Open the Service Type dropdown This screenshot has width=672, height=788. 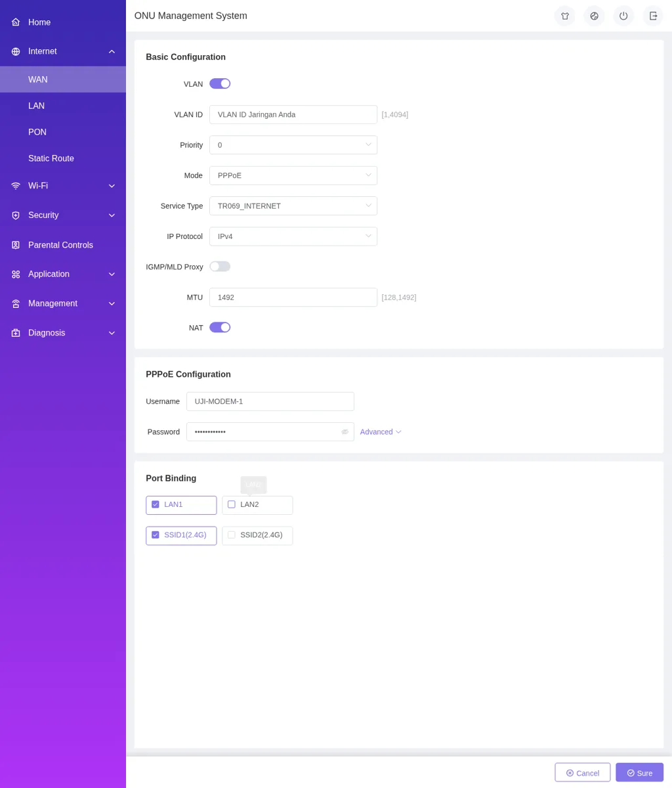293,206
